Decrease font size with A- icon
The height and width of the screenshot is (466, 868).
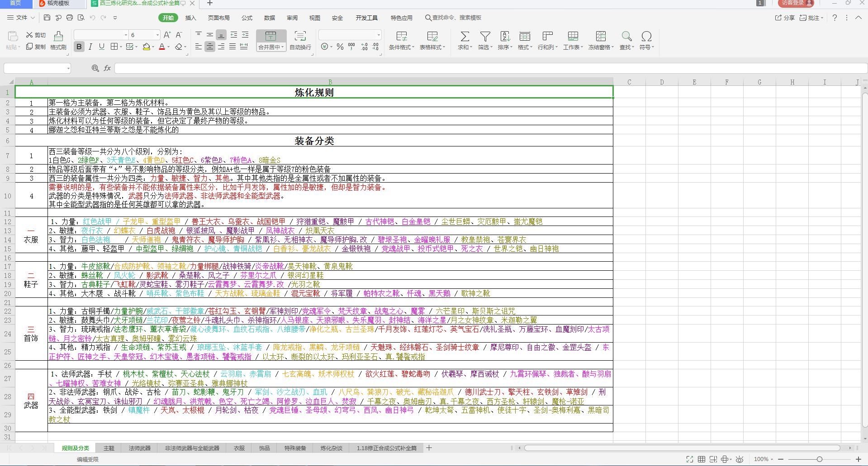click(179, 35)
